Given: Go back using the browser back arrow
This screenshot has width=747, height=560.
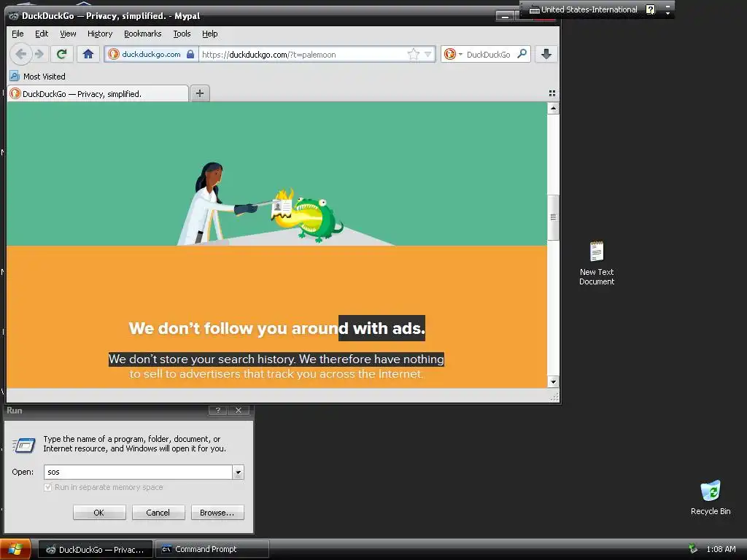Looking at the screenshot, I should [x=20, y=54].
